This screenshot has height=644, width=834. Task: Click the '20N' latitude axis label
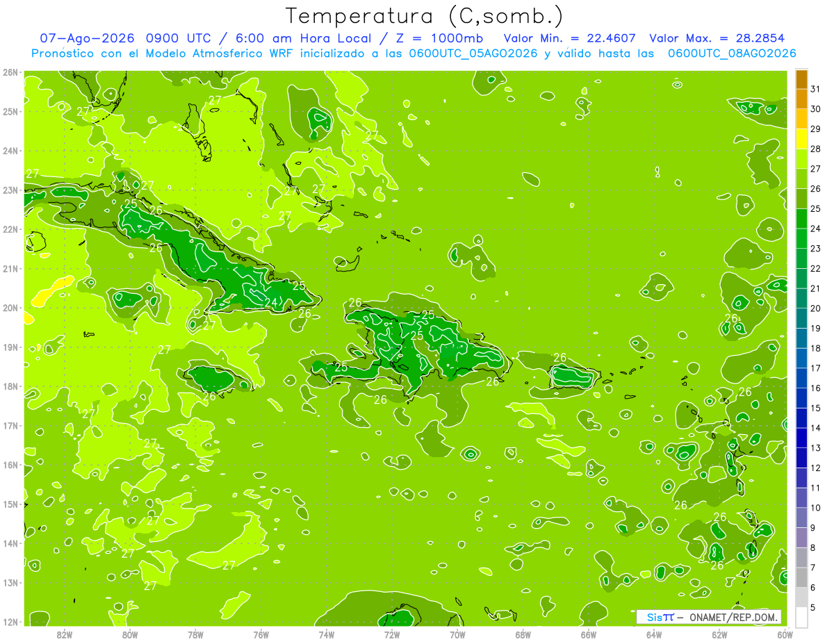(x=10, y=308)
